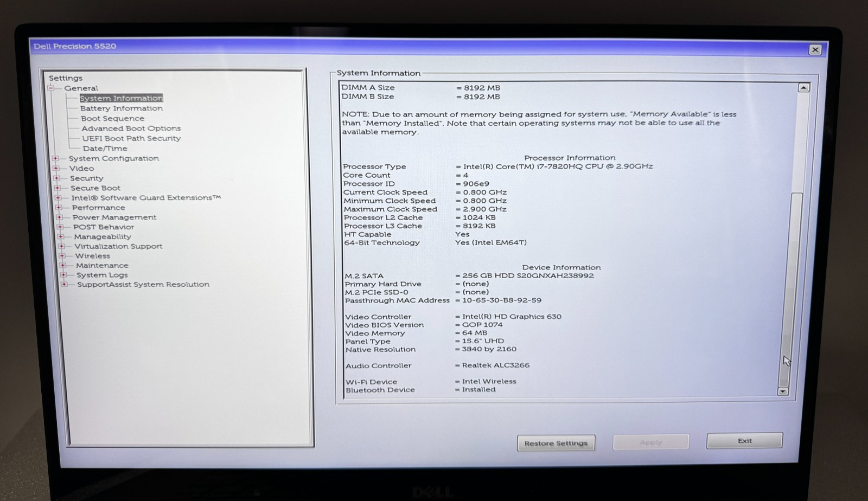The image size is (868, 501).
Task: Expand the POST Behavior node
Action: pos(60,227)
